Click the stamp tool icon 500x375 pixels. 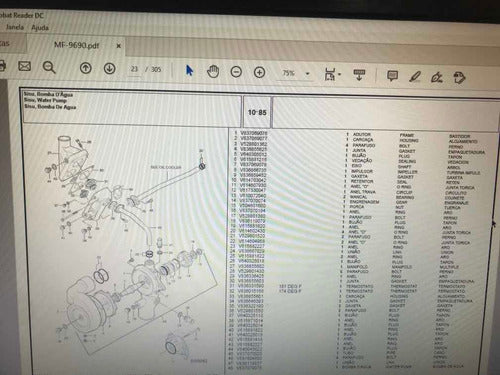(x=459, y=78)
